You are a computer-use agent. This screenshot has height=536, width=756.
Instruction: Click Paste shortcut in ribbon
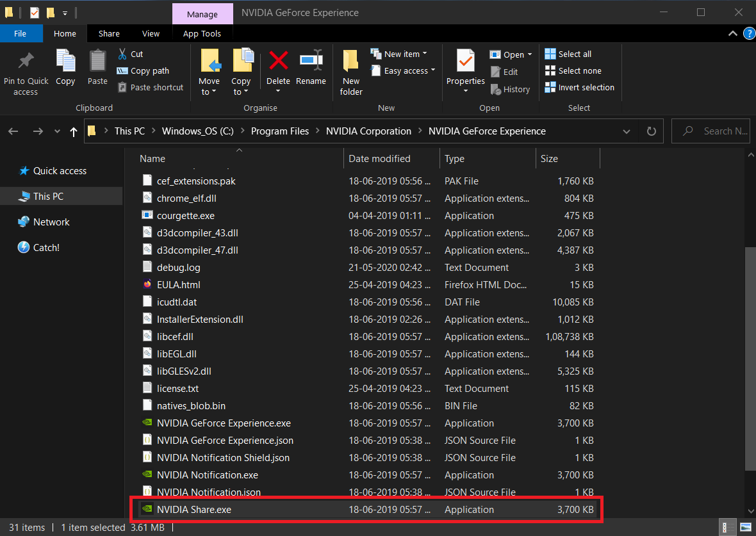click(x=151, y=87)
